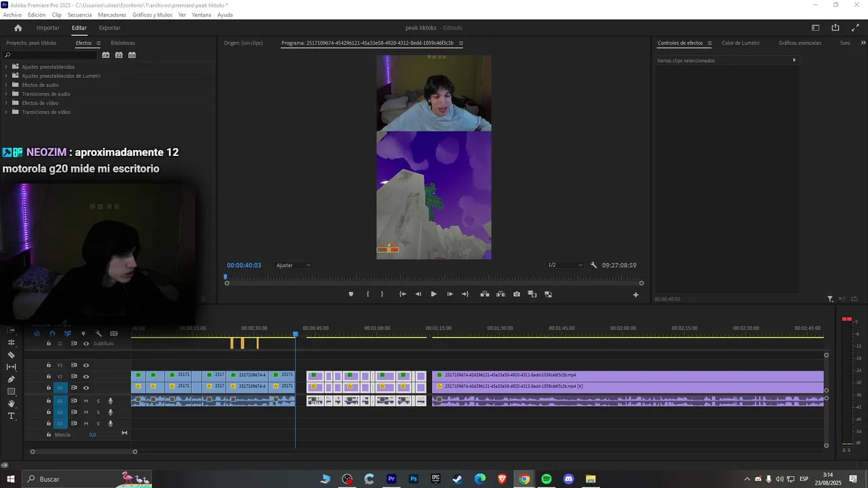Click Go to In point button
The height and width of the screenshot is (488, 868).
pyautogui.click(x=402, y=294)
